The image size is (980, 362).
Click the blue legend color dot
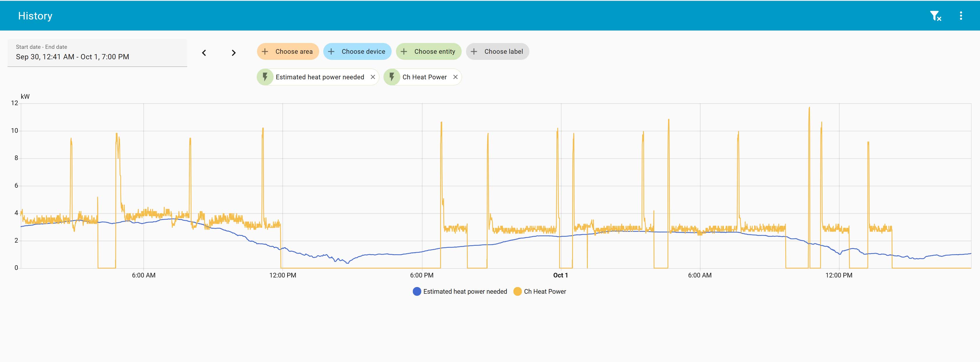point(417,291)
